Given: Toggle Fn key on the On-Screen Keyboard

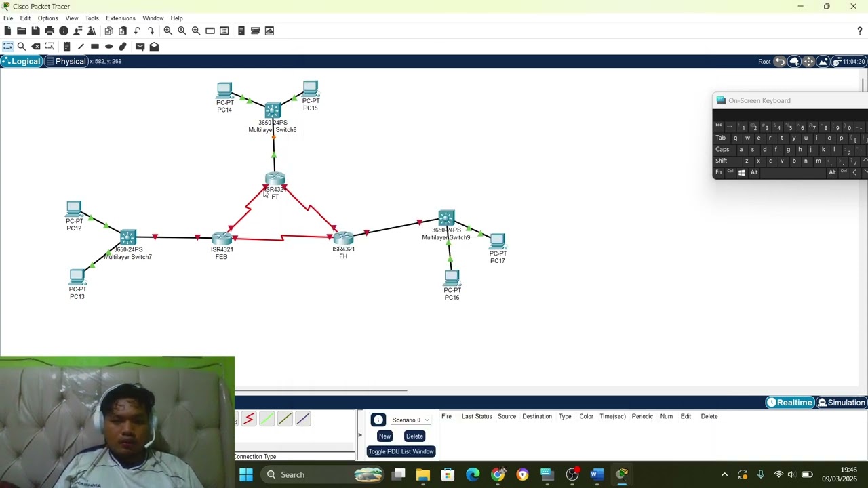Looking at the screenshot, I should click(x=718, y=172).
